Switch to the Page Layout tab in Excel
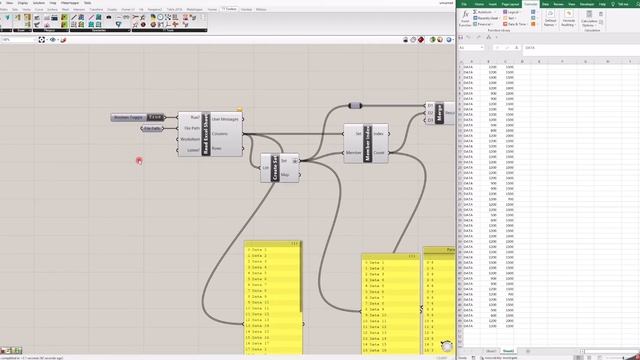 coord(510,4)
